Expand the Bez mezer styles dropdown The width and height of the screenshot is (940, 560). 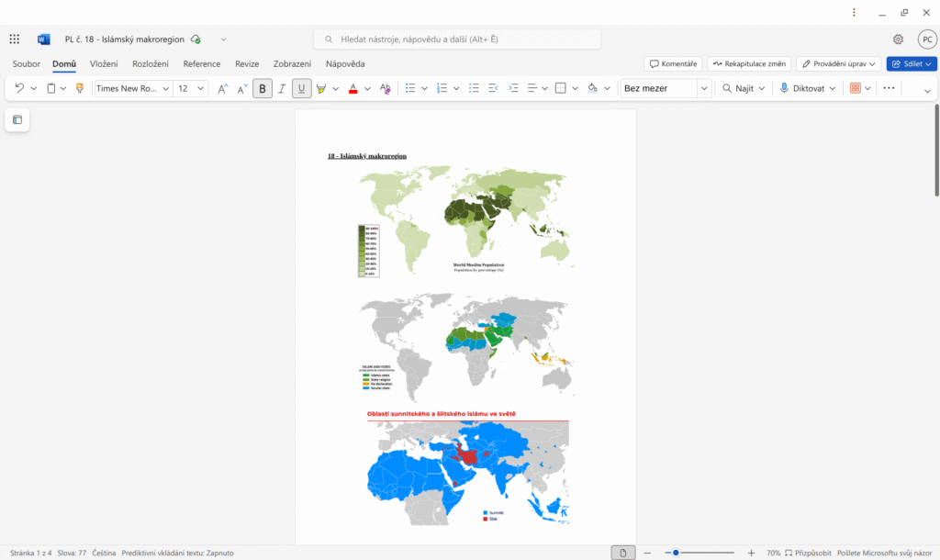[704, 88]
